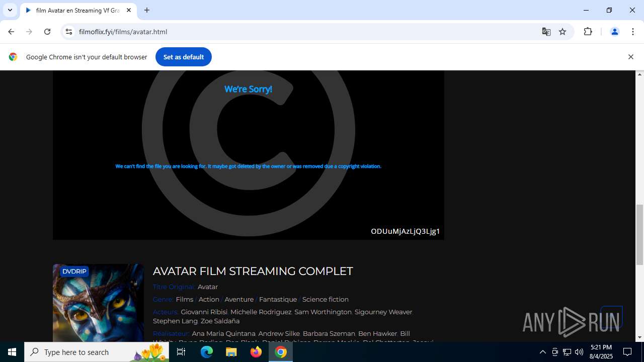The height and width of the screenshot is (362, 644).
Task: Open actor Zoe Saldaña link
Action: (x=220, y=321)
